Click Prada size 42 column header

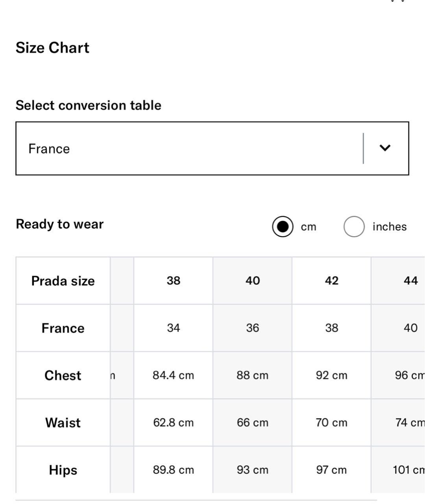coord(332,281)
